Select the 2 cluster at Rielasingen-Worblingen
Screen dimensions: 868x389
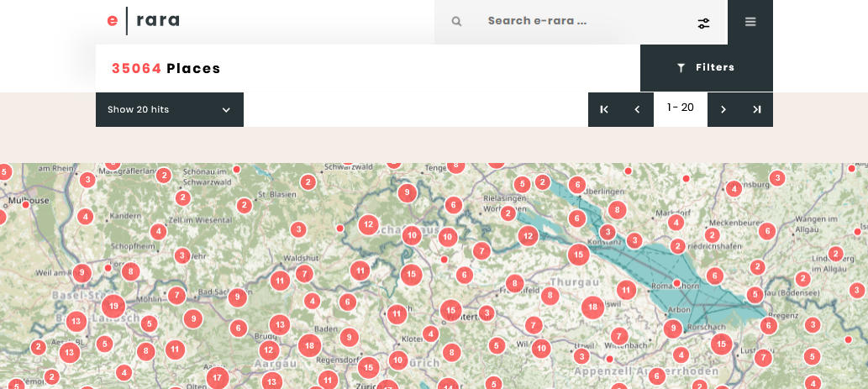point(508,213)
